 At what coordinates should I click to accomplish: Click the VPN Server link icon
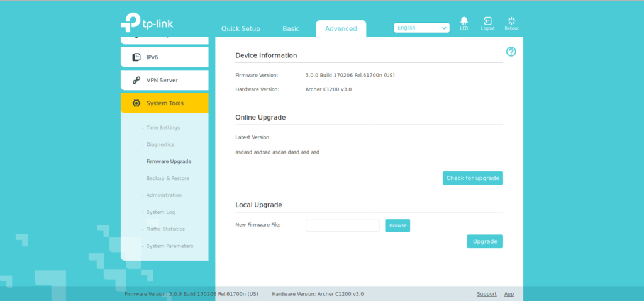(x=136, y=80)
